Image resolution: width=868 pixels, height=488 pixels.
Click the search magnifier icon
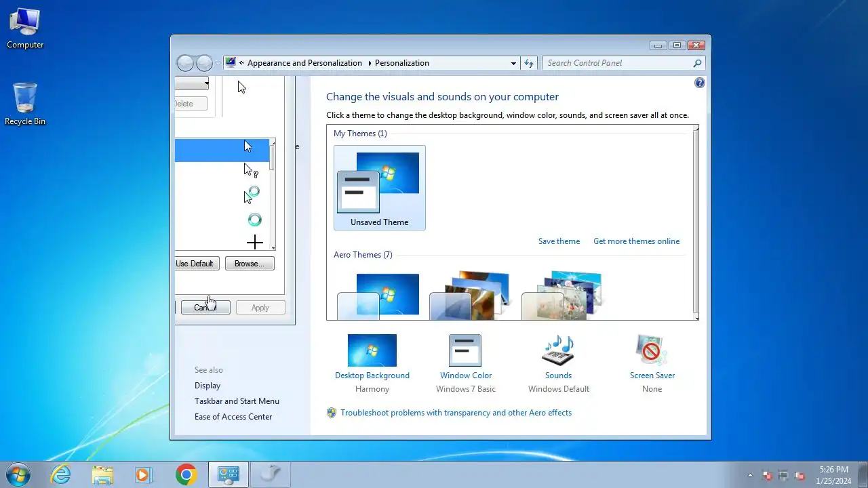click(697, 63)
